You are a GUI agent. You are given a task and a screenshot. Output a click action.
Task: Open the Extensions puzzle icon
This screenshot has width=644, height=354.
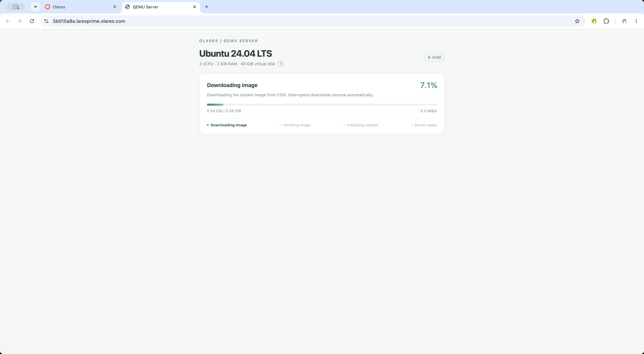coord(606,21)
